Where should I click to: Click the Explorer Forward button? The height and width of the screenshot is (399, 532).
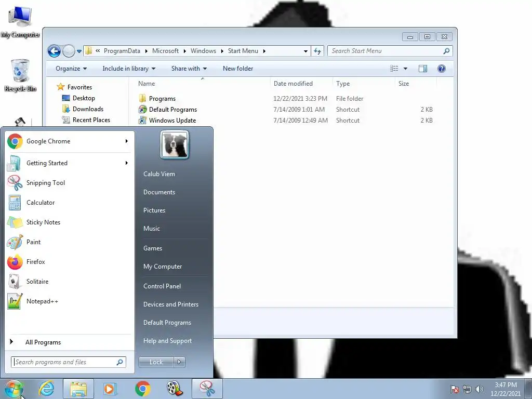coord(69,51)
